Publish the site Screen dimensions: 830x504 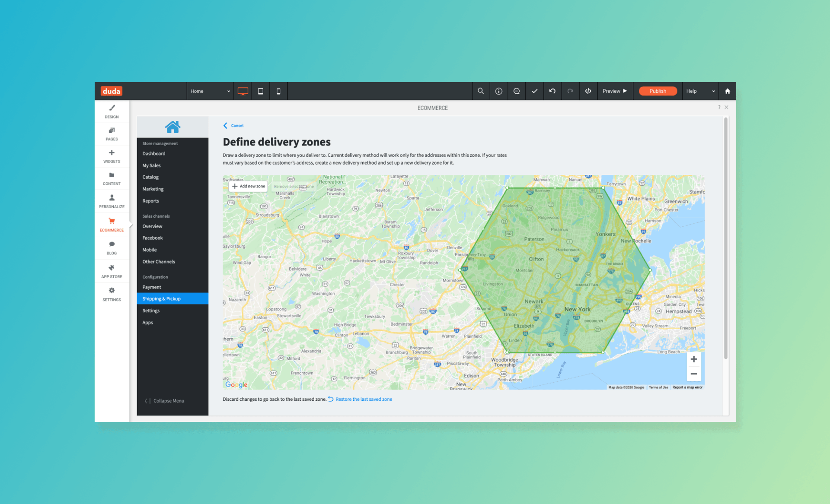658,91
